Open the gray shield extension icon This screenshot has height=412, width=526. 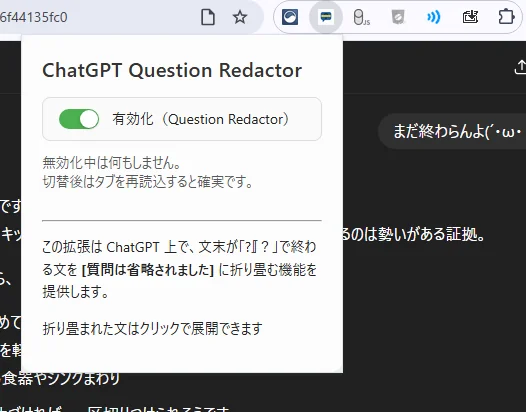tap(398, 17)
